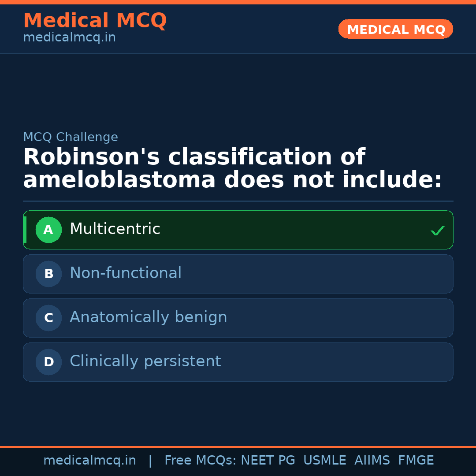Click the Robinson's classification question text
Image resolution: width=476 pixels, height=476 pixels.
[x=232, y=169]
